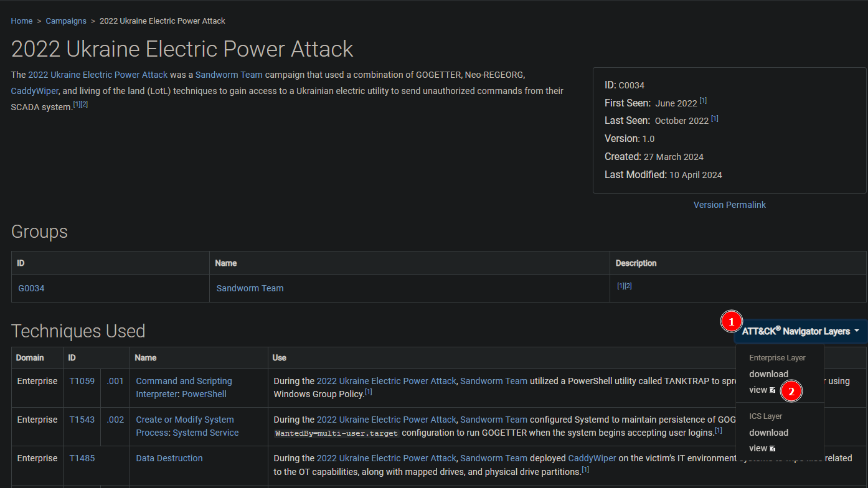The width and height of the screenshot is (868, 488).
Task: Click the 'Techniques Used' heading
Action: [78, 331]
